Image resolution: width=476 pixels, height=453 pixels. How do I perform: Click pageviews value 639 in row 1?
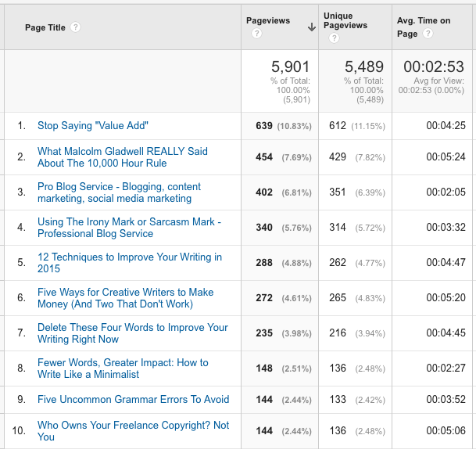[264, 126]
